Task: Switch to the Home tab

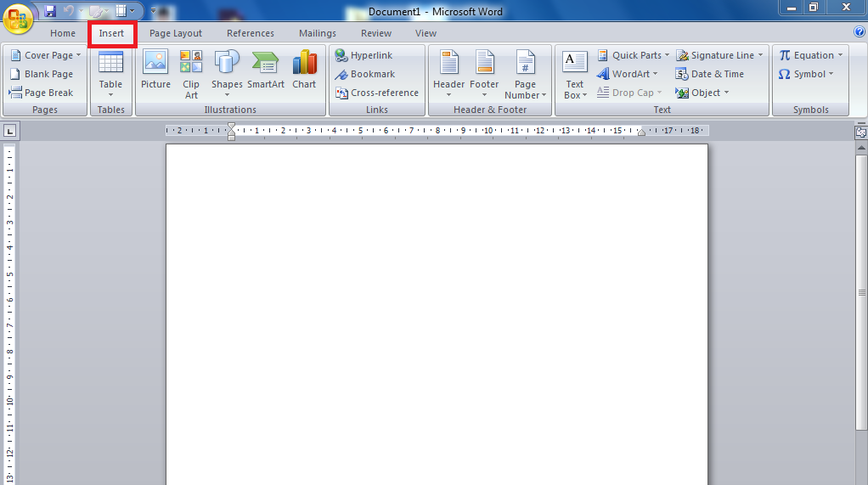Action: coord(63,33)
